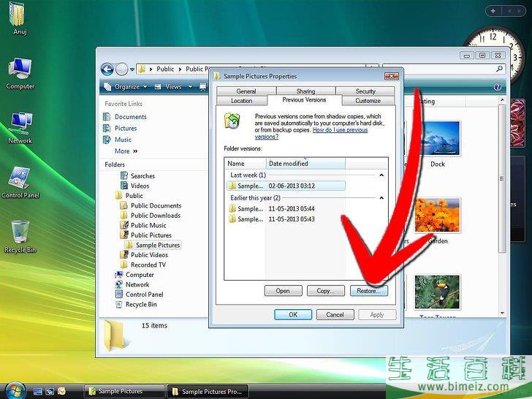Select Public Videos in folder tree
532x399 pixels.
point(144,254)
